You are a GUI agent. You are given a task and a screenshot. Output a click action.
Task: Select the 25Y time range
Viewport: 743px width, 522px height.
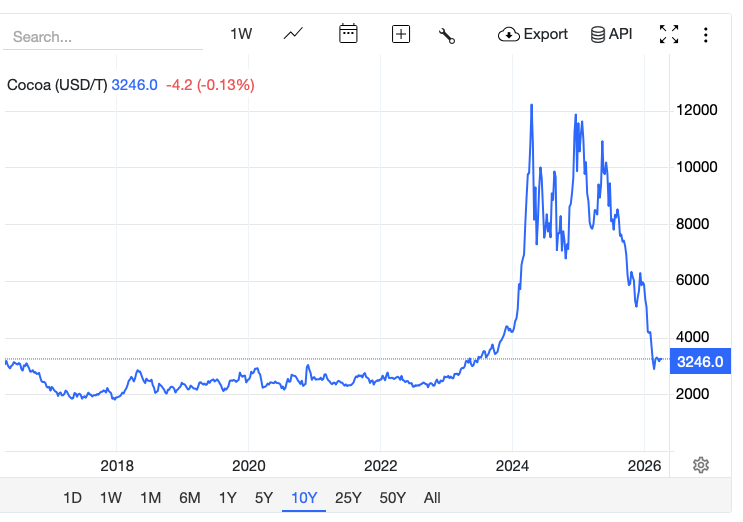tap(348, 498)
